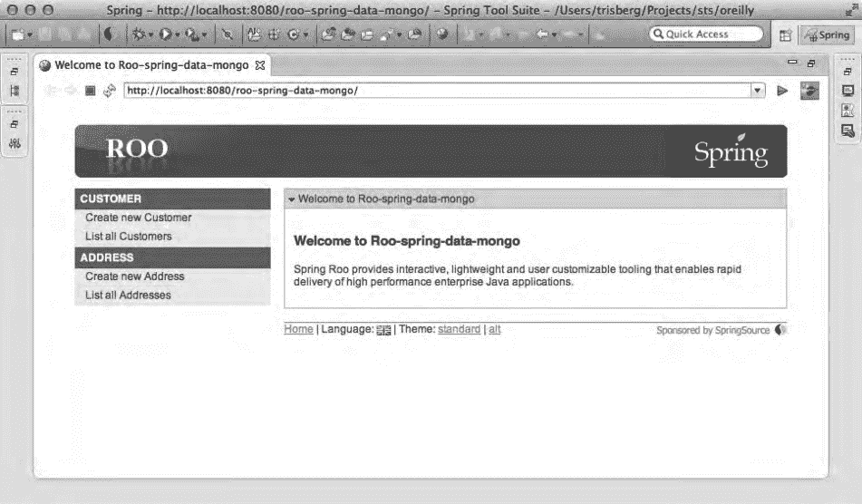Select the Welcome to Roo-spring-data-mongo editor tab
Viewport: 862px width, 504px height.
[150, 66]
